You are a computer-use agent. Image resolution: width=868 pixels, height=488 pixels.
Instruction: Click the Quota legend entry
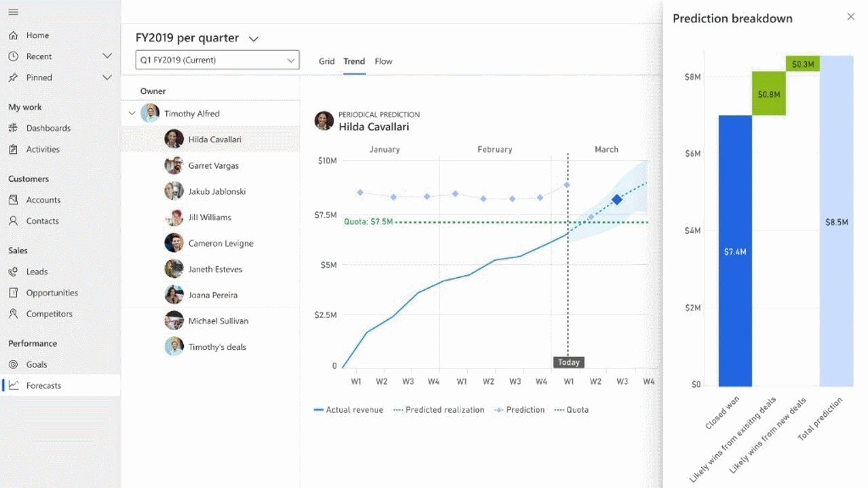click(x=572, y=410)
